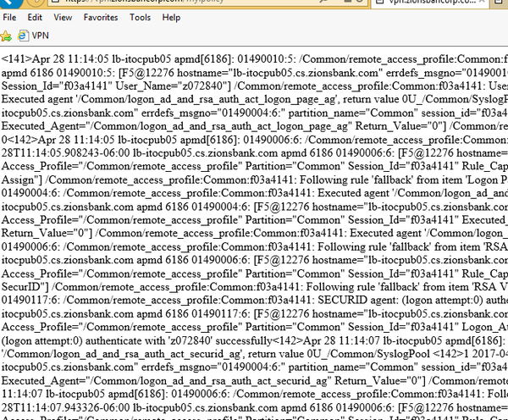Click 'authenticate with 'z072840' successfully' text

click(179, 340)
